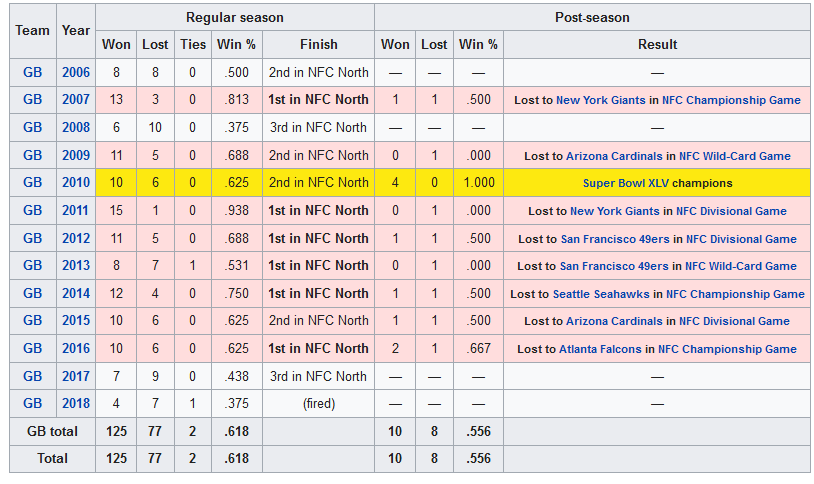Open NFC Championship Game link in 2007 row
This screenshot has width=814, height=484.
point(731,100)
